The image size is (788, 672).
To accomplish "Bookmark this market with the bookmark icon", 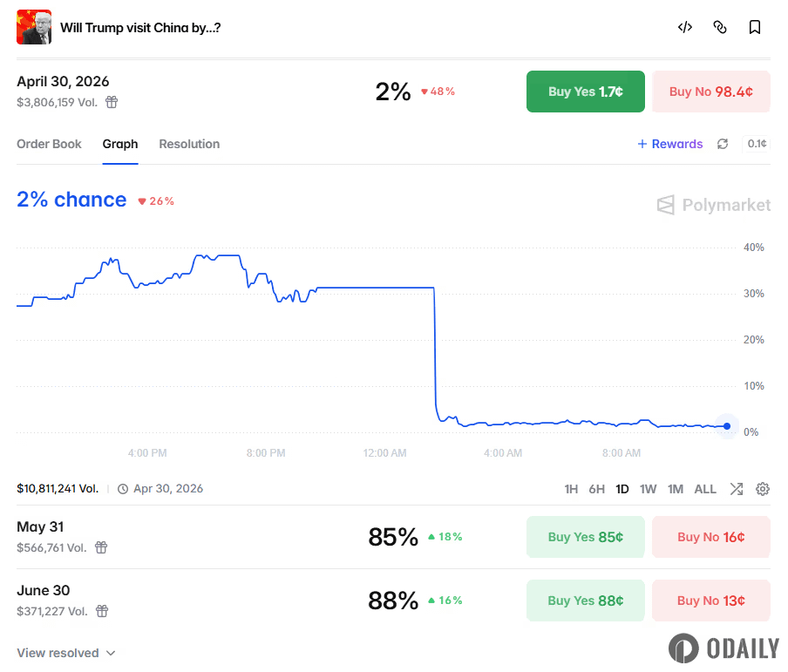I will 755,27.
